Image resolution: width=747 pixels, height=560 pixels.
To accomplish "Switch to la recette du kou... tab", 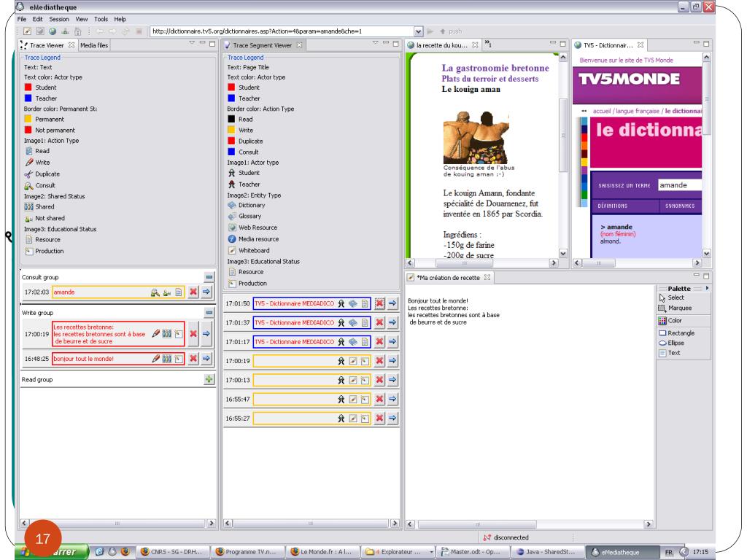I will click(442, 45).
